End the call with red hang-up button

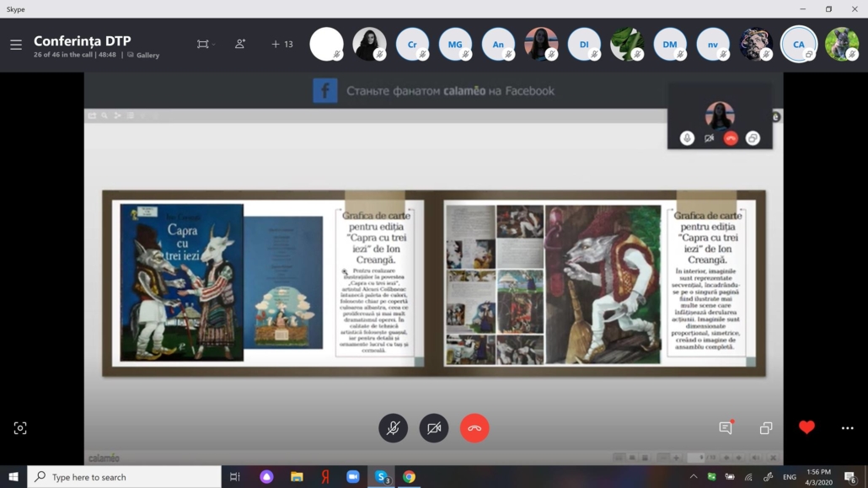pos(474,428)
